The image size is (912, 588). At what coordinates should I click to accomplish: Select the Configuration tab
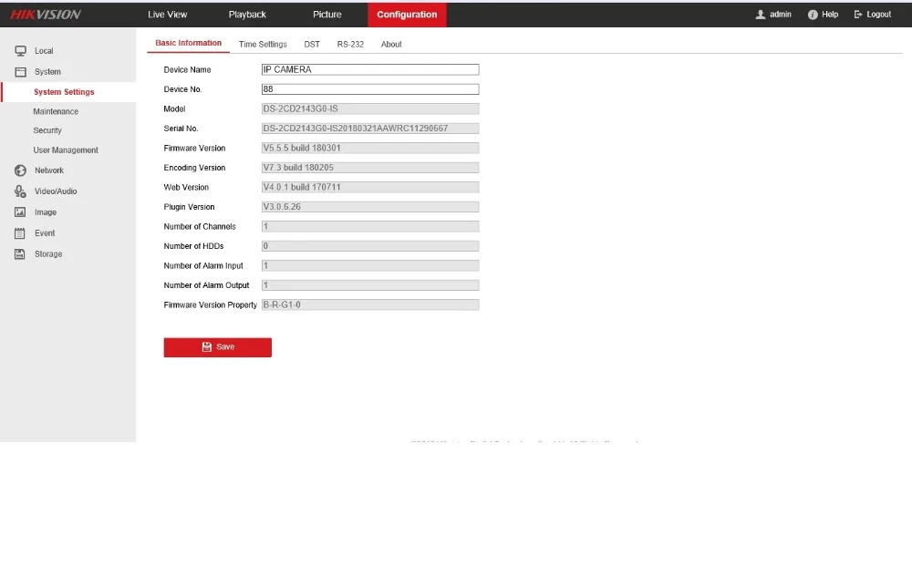coord(407,15)
